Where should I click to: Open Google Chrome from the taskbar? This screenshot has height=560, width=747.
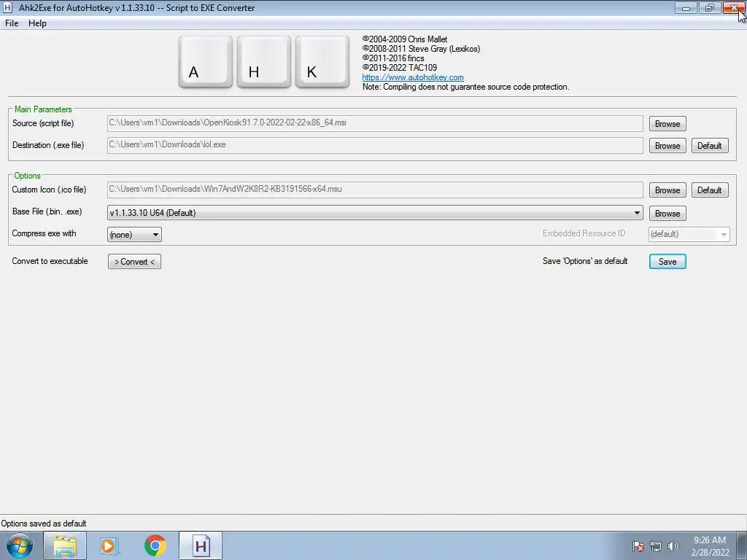(155, 545)
